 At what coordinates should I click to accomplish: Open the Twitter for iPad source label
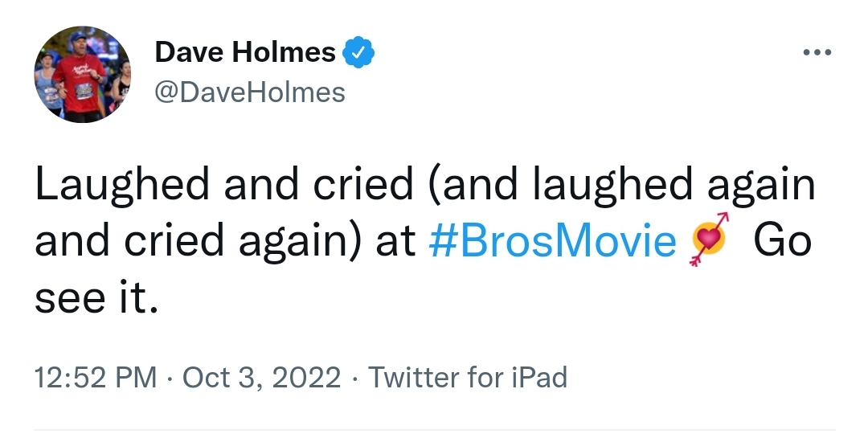point(468,378)
